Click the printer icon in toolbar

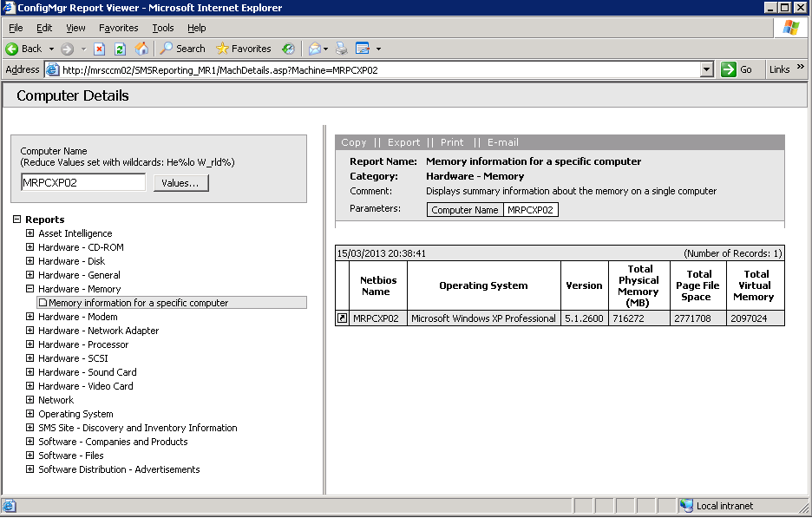342,49
